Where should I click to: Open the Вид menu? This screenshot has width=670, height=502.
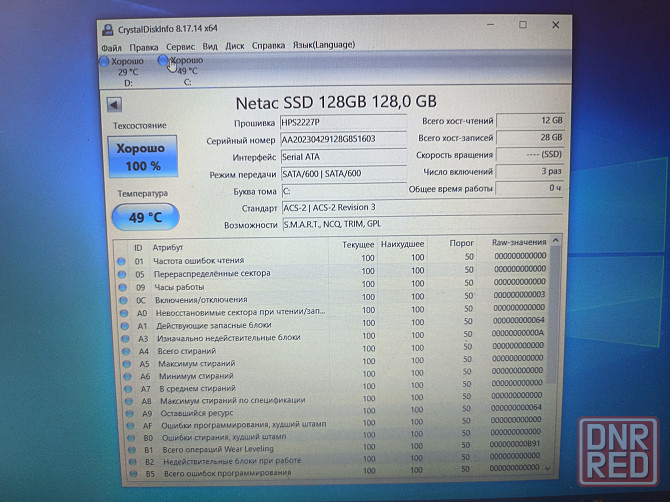click(x=210, y=46)
